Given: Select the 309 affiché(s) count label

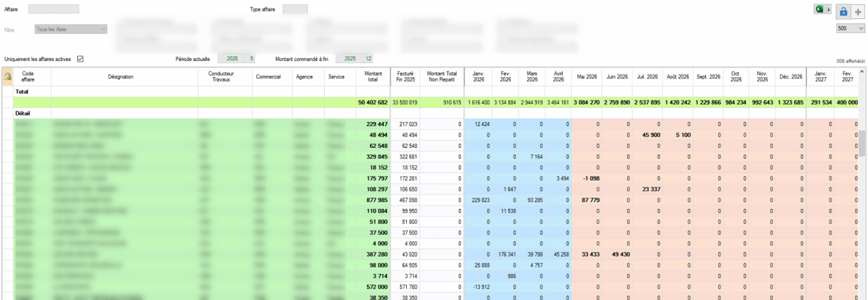Looking at the screenshot, I should 851,61.
